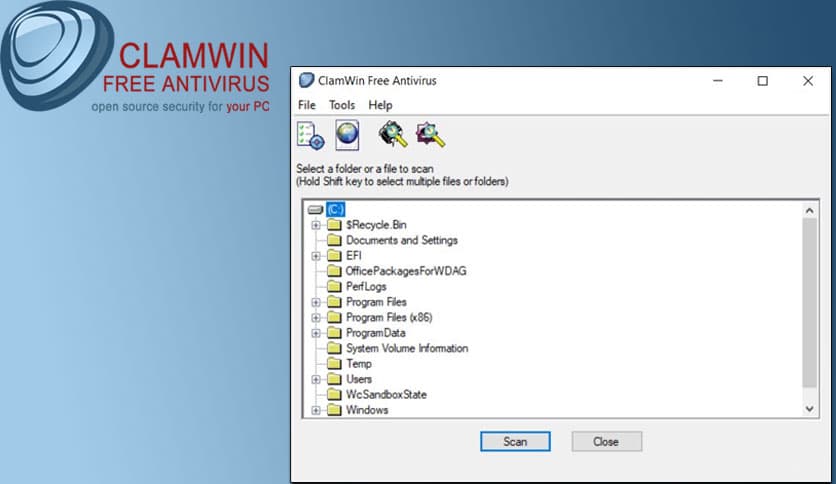
Task: Select the (C:) drive icon
Action: pyautogui.click(x=316, y=209)
